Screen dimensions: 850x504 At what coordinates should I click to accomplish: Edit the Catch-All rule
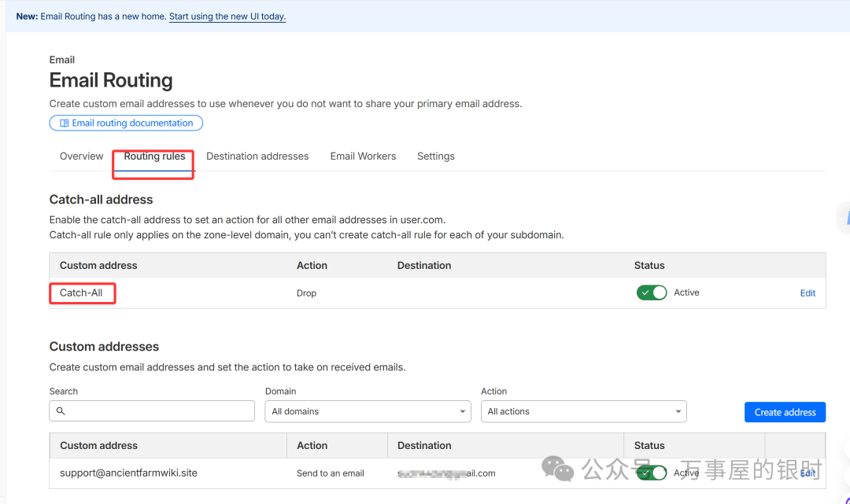[807, 293]
